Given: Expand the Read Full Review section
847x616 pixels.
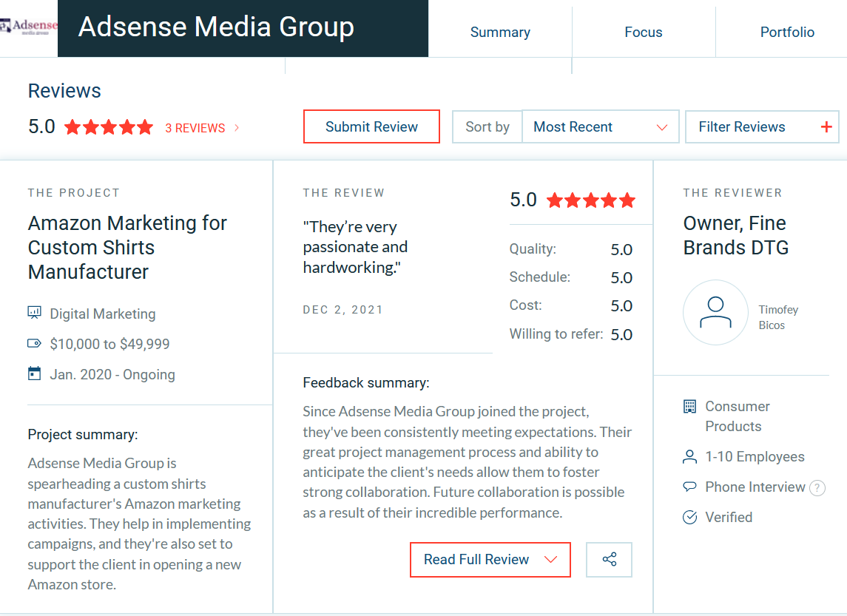Looking at the screenshot, I should coord(490,560).
